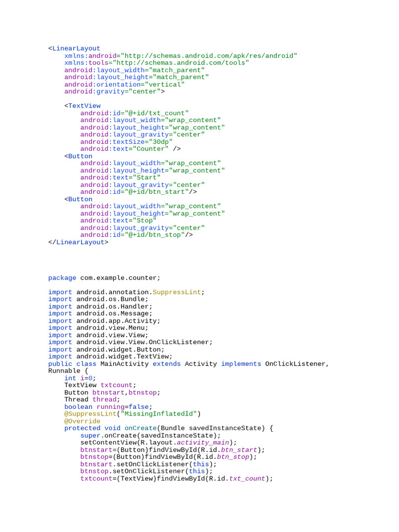The height and width of the screenshot is (532, 399).
Task: Click txtcount=(TextView)findViewById line
Action: point(177,478)
